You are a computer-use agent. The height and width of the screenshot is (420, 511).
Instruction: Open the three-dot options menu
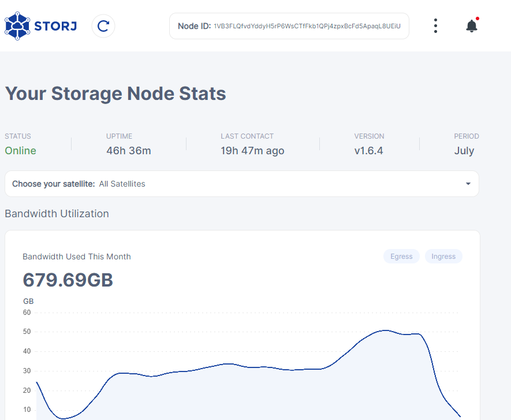pos(435,26)
